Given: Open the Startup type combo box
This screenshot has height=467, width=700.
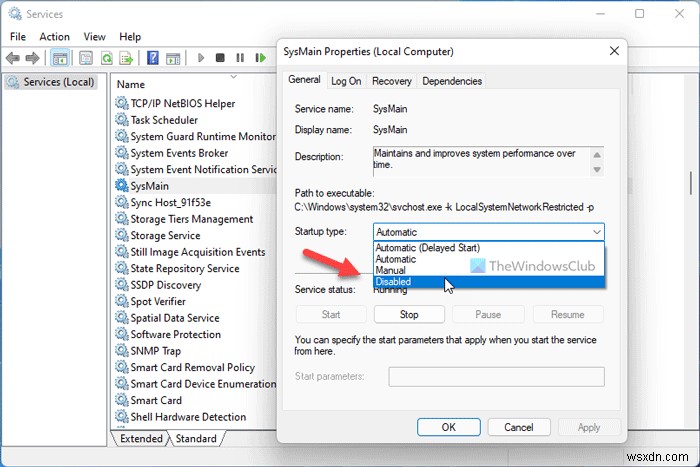Looking at the screenshot, I should (489, 232).
